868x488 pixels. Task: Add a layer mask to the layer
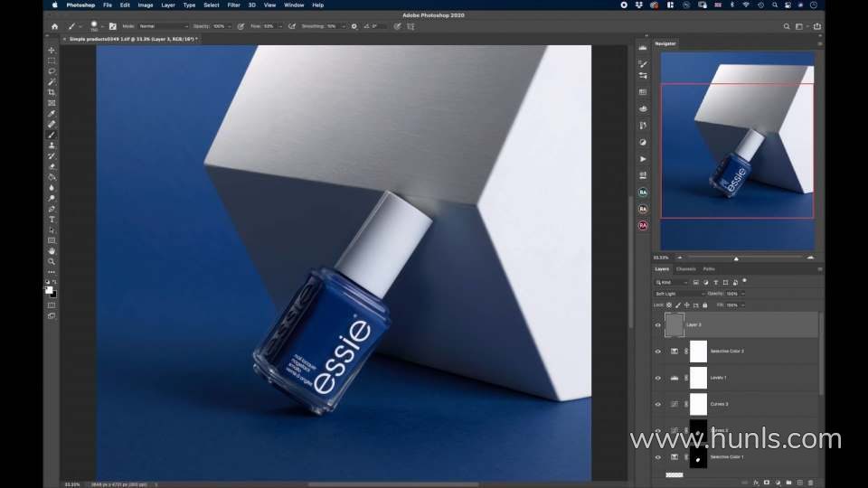pyautogui.click(x=767, y=483)
